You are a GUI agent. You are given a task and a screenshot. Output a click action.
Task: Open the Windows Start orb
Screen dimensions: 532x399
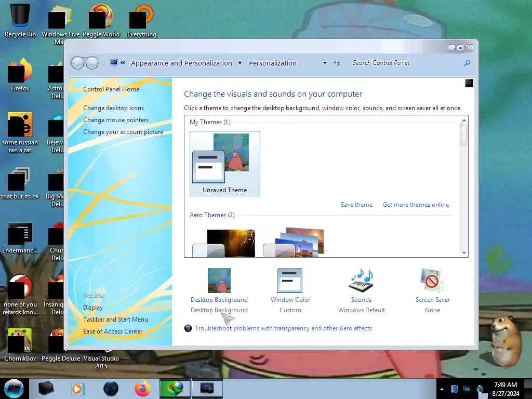[x=14, y=389]
